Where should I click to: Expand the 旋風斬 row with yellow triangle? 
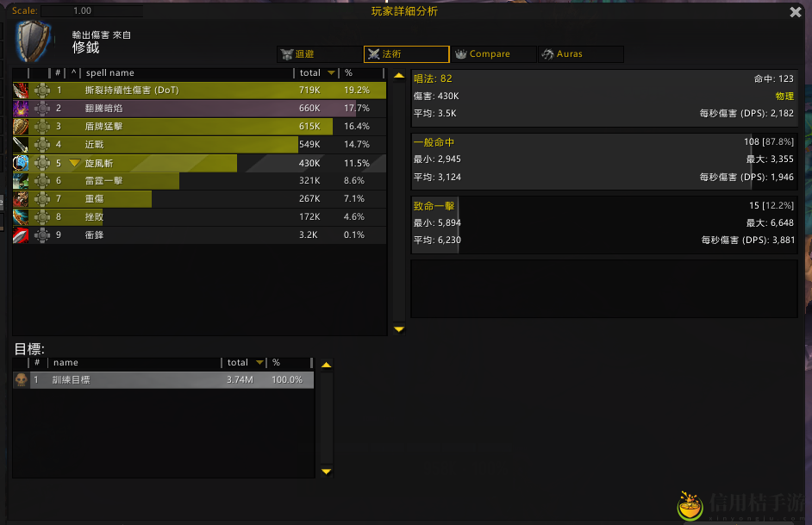pyautogui.click(x=75, y=163)
